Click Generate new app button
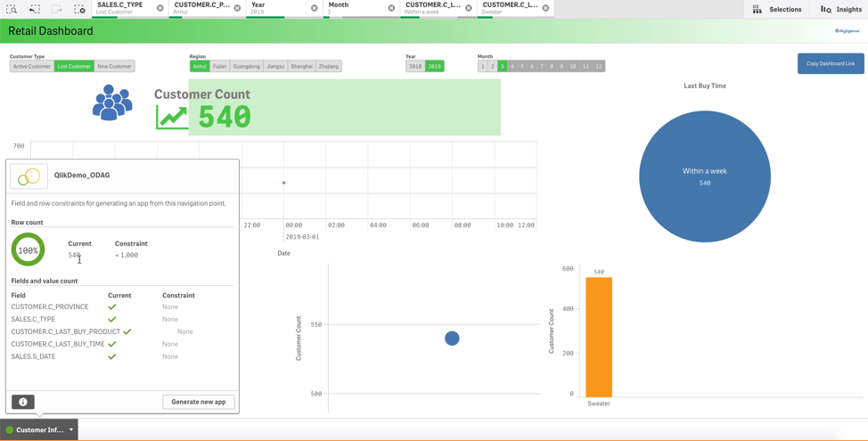Image resolution: width=868 pixels, height=441 pixels. click(x=198, y=402)
